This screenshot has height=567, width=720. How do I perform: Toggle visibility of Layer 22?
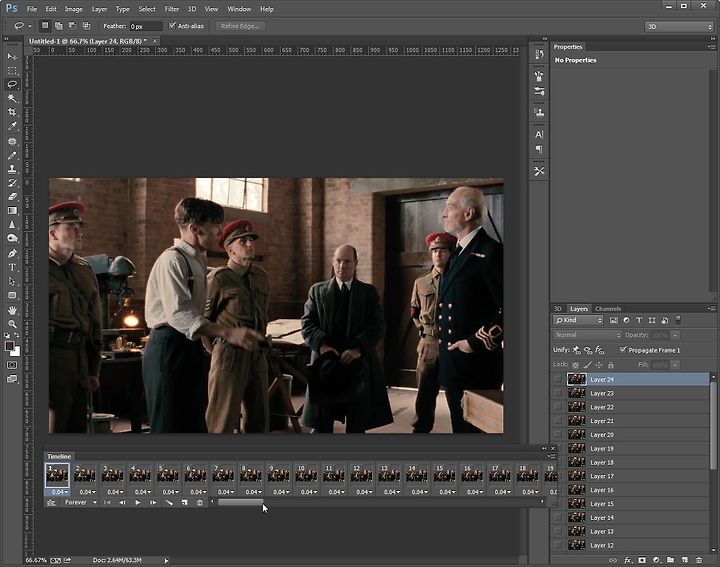pos(558,407)
